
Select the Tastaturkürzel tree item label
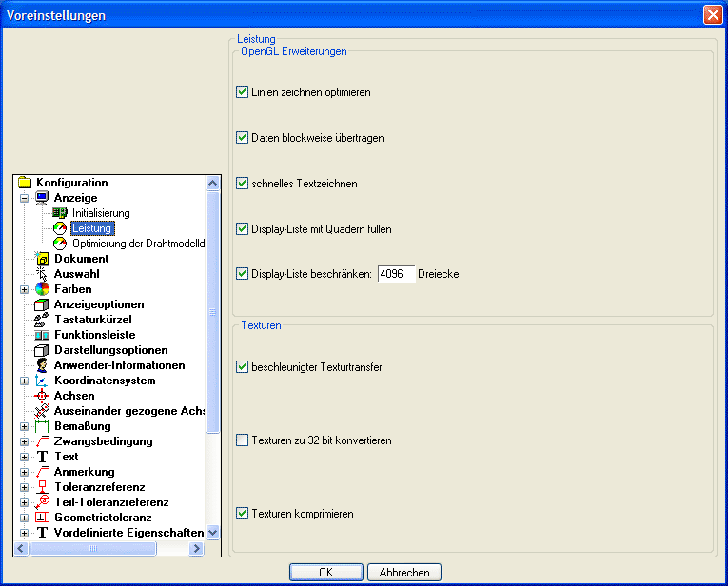93,320
